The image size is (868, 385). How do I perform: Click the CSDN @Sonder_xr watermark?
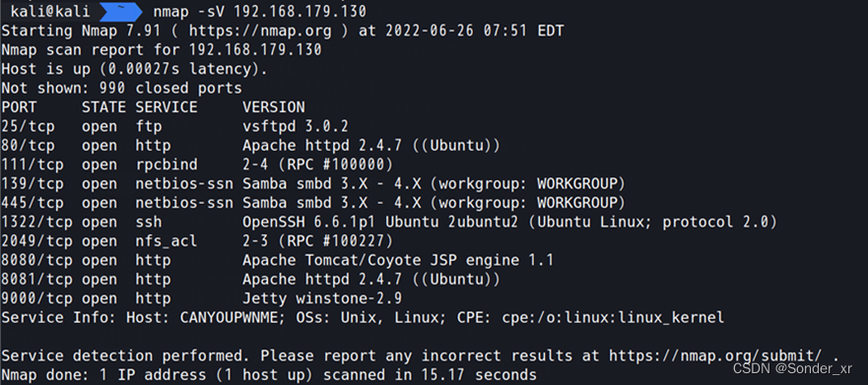click(793, 368)
